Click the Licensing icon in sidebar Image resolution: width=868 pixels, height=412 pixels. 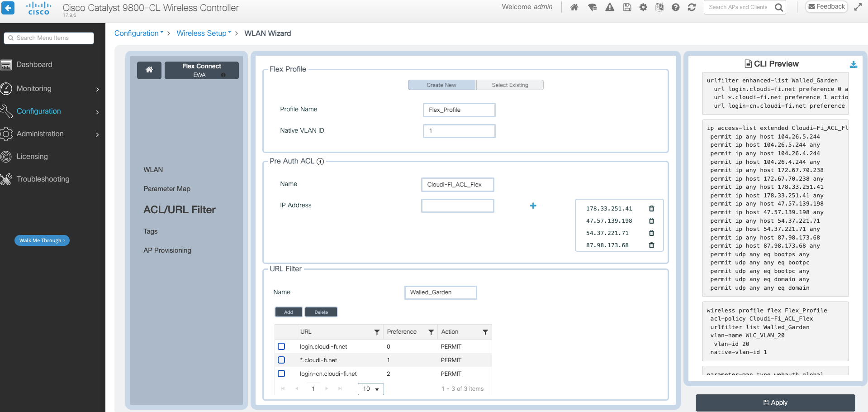point(6,157)
